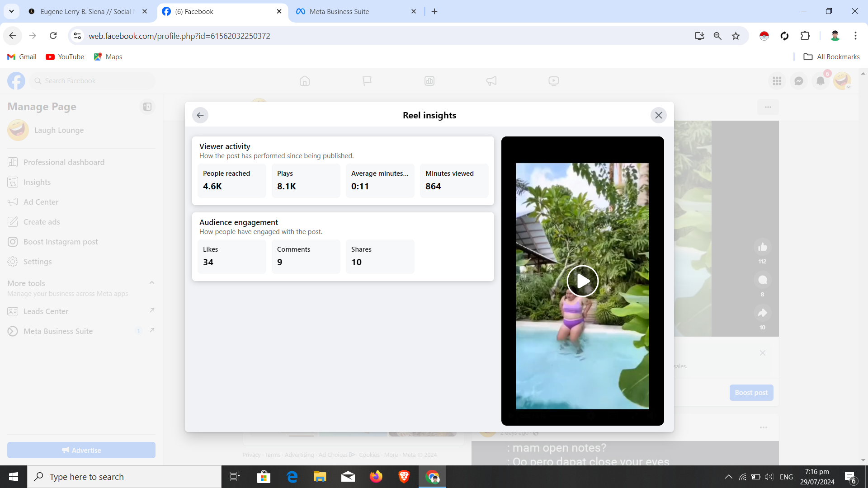
Task: Open the Facebook Messenger icon
Action: [799, 81]
